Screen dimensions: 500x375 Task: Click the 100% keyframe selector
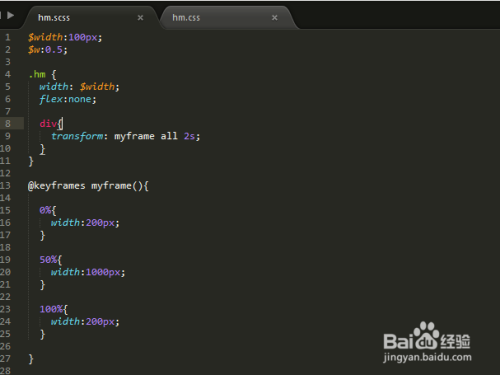click(x=51, y=309)
